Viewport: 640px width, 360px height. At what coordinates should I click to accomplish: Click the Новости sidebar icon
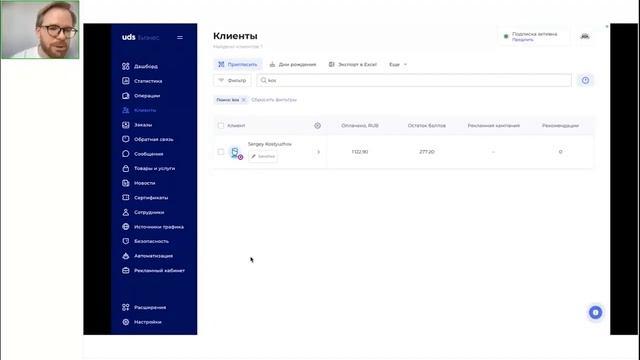point(126,183)
